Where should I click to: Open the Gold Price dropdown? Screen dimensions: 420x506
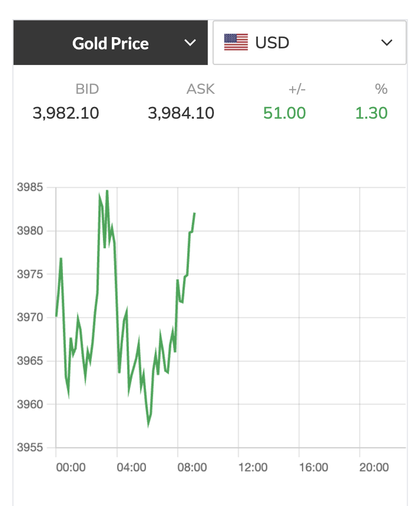point(110,43)
